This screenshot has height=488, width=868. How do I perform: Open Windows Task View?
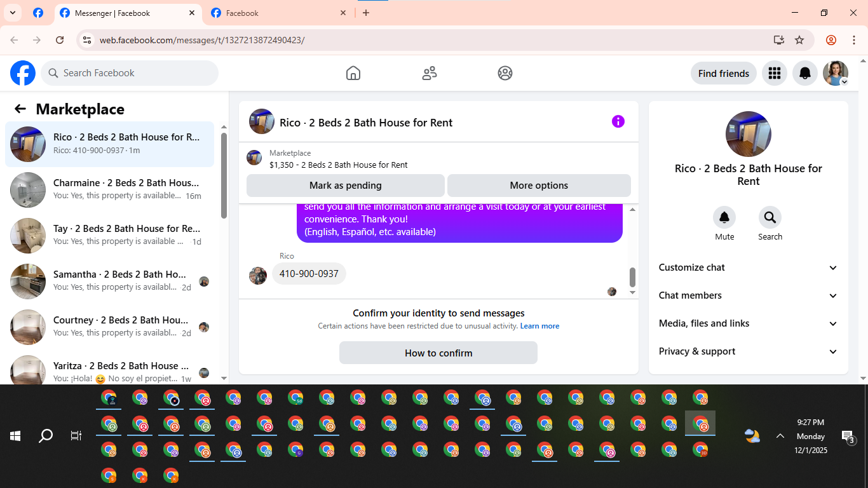[x=76, y=436]
